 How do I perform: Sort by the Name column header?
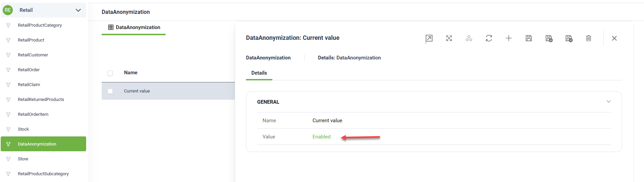pos(130,73)
